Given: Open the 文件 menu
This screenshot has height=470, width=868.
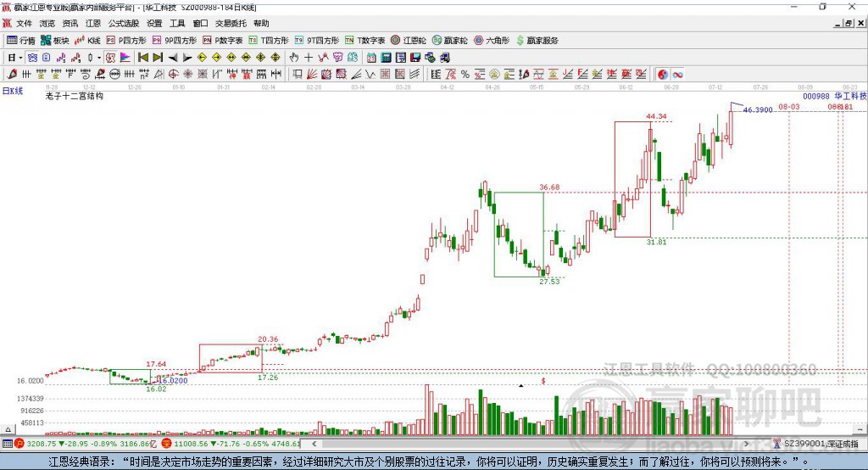Looking at the screenshot, I should [24, 23].
